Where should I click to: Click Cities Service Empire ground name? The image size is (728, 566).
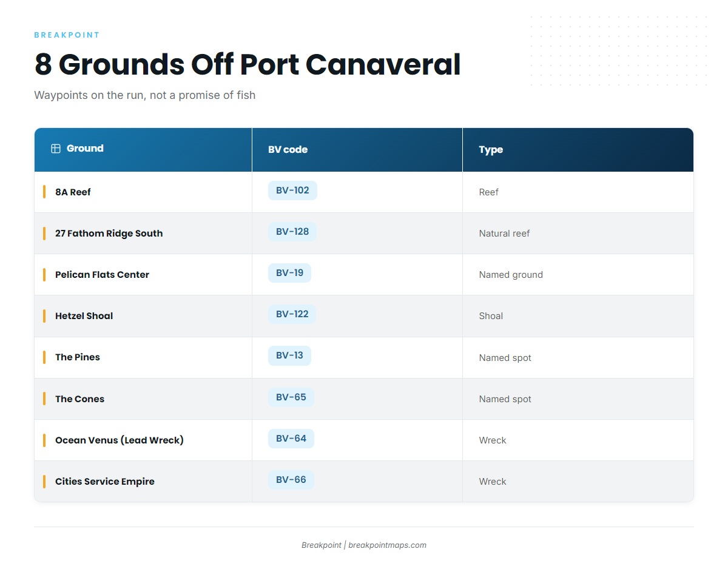(x=105, y=482)
